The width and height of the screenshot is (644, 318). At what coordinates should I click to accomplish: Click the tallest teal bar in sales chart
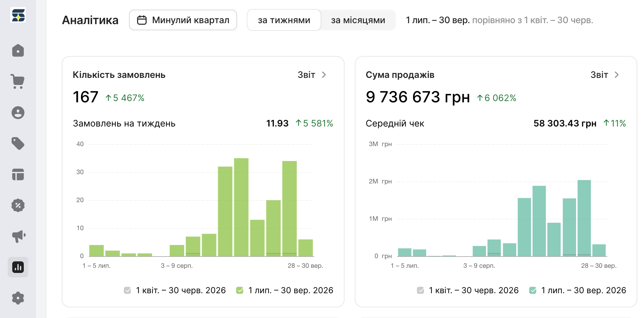584,218
